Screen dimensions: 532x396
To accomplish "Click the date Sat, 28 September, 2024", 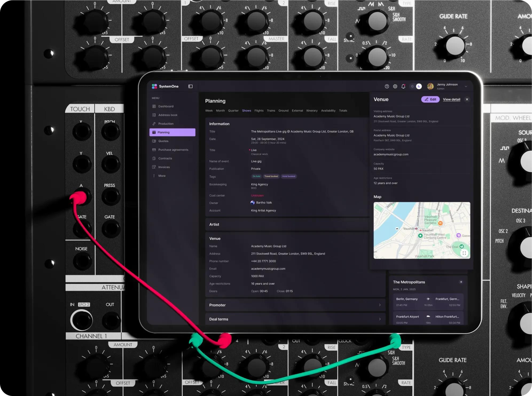I will (268, 139).
